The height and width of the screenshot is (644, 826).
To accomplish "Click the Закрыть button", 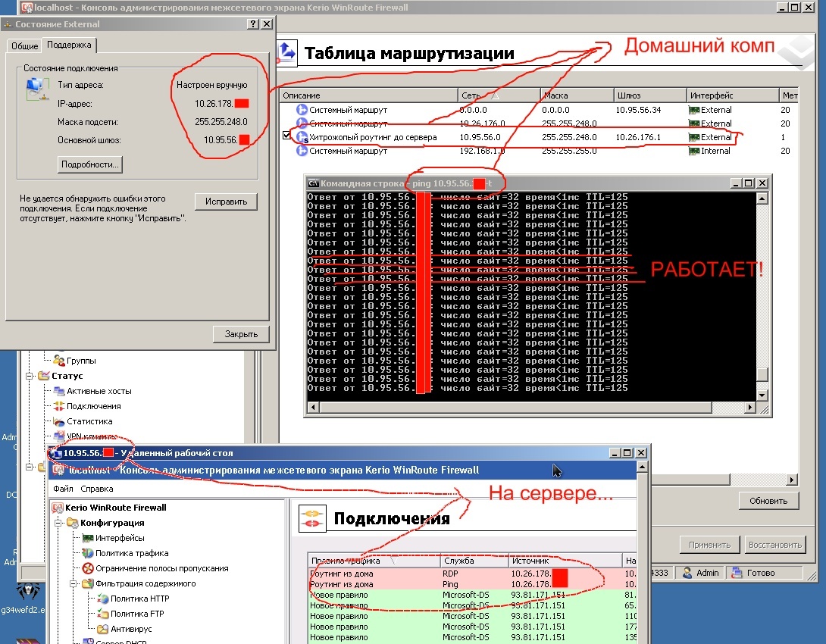I will tap(241, 334).
